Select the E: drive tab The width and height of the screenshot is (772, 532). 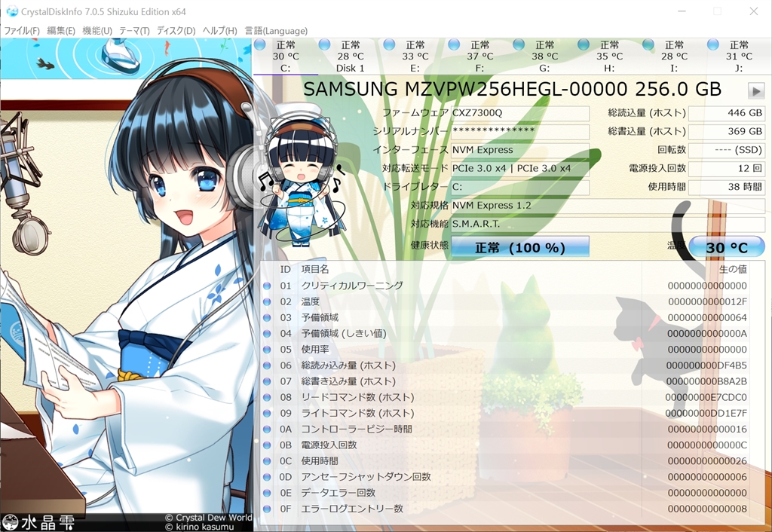(x=415, y=57)
